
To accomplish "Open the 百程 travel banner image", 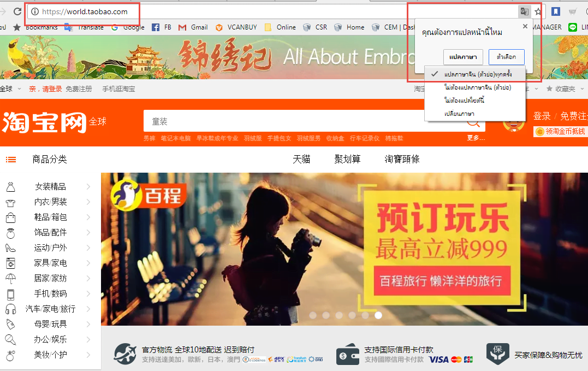I will tap(345, 249).
